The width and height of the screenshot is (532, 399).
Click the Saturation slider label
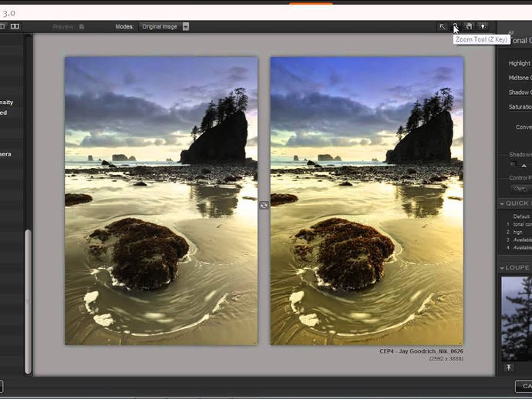520,107
